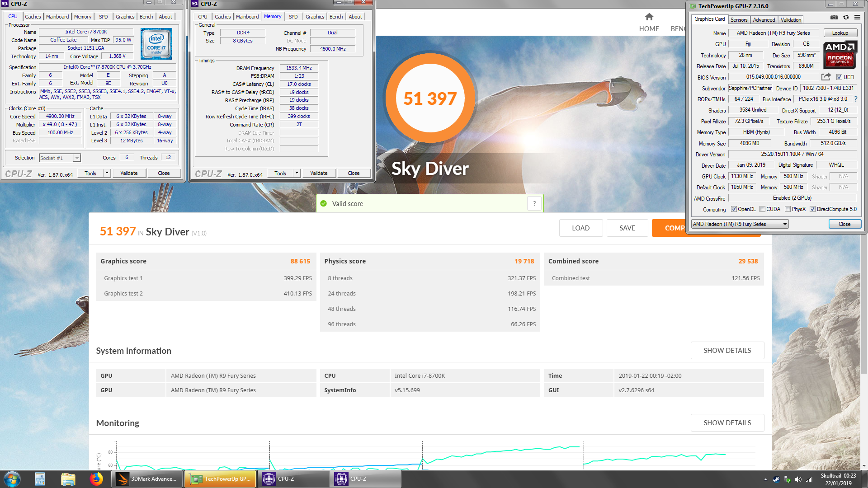The width and height of the screenshot is (868, 488).
Task: Show hidden tray icons arrow
Action: (x=765, y=479)
